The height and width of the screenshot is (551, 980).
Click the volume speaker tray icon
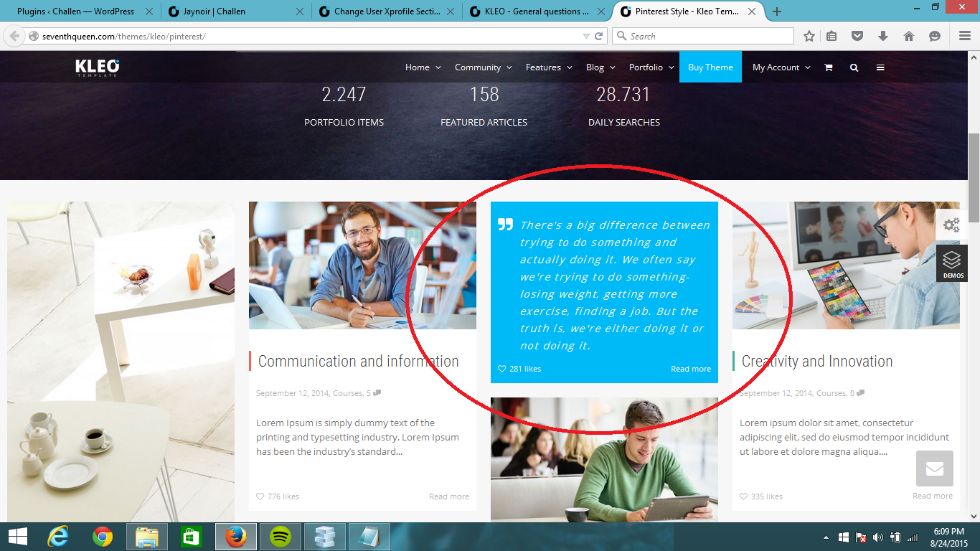878,537
